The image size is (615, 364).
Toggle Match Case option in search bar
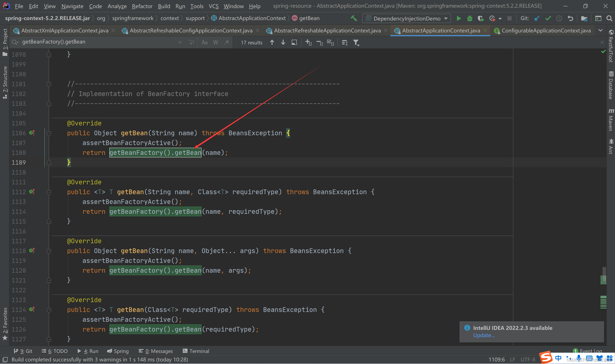point(204,42)
